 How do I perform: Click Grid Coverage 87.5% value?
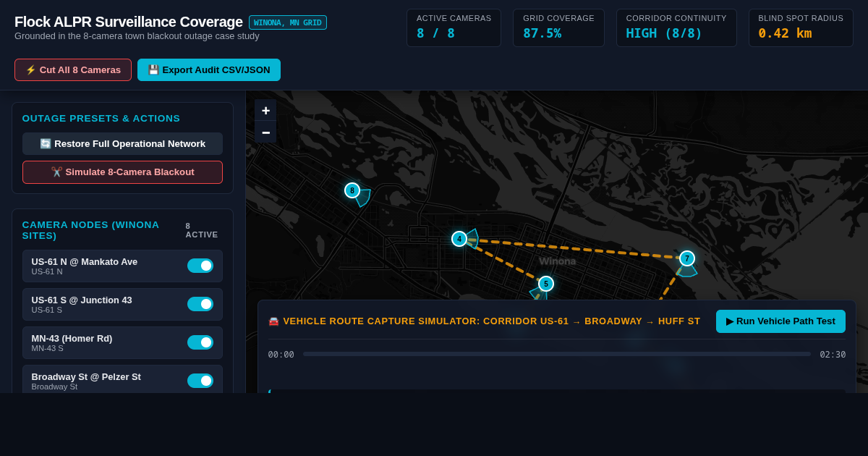coord(542,33)
